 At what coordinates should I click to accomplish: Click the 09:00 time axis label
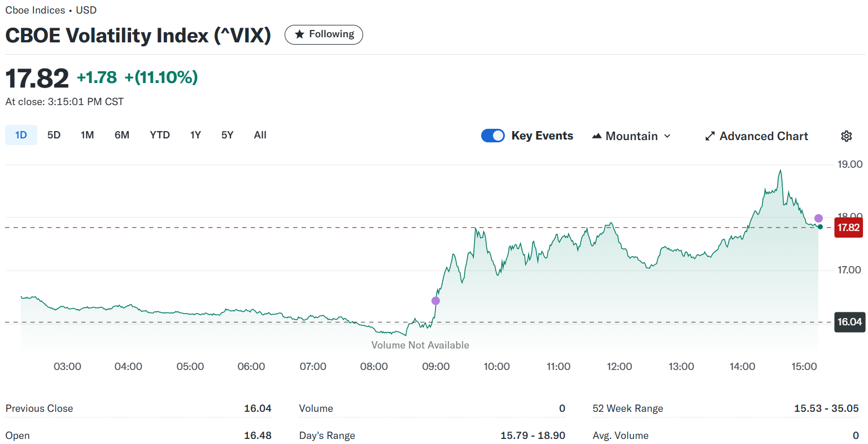[x=436, y=367]
